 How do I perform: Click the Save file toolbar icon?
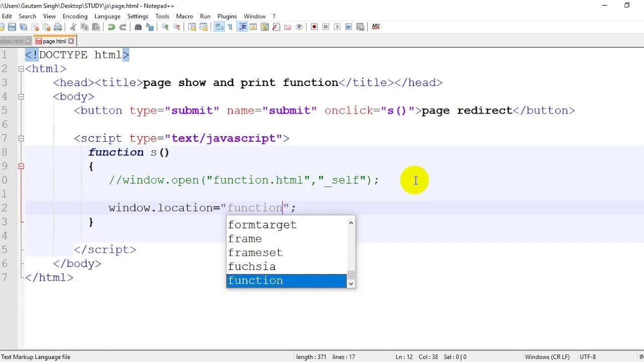click(x=12, y=27)
